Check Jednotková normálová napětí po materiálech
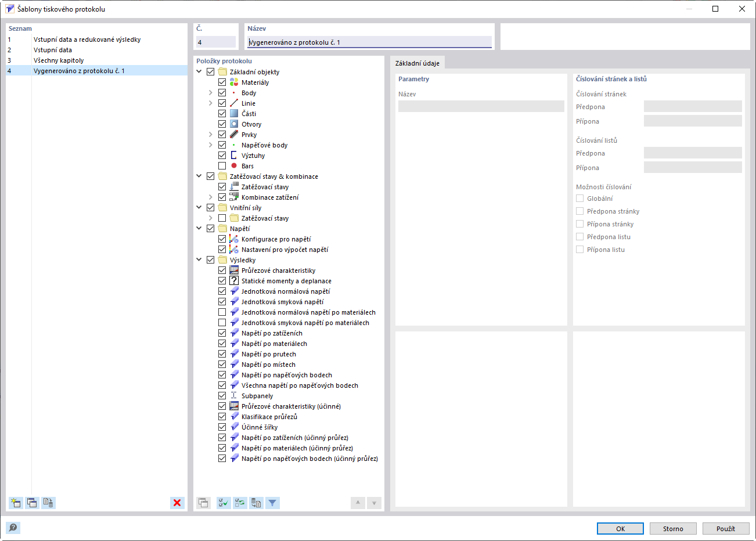 coord(222,312)
